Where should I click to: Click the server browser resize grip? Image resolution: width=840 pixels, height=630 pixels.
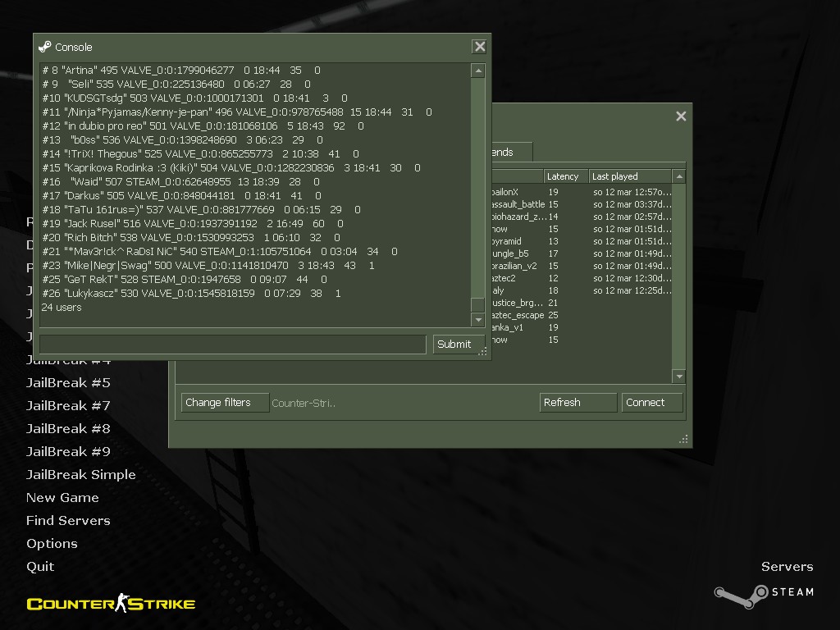683,440
